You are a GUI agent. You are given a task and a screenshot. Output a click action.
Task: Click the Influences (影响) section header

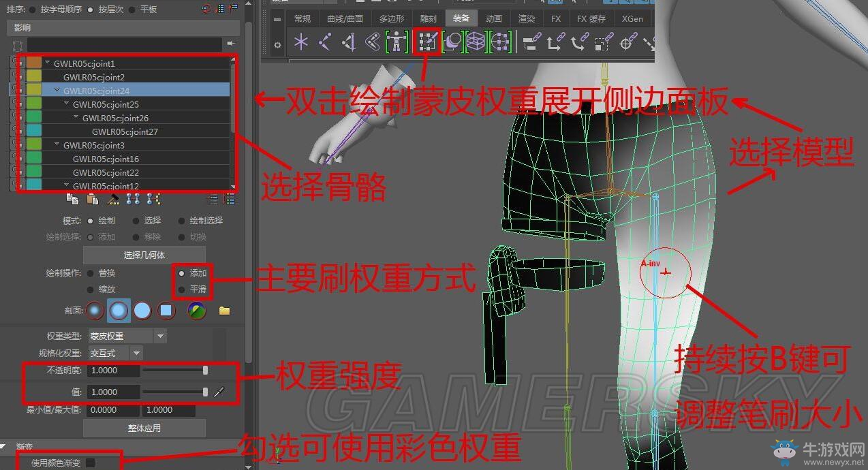coord(123,28)
